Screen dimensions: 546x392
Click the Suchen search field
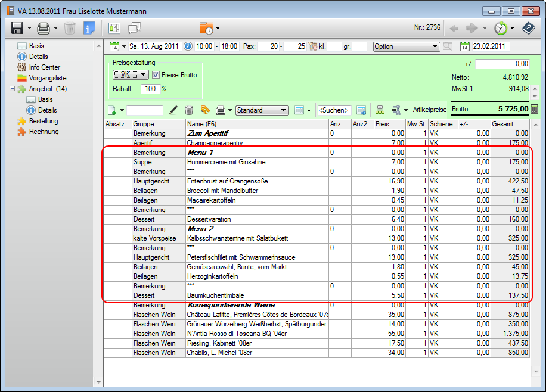pyautogui.click(x=333, y=110)
